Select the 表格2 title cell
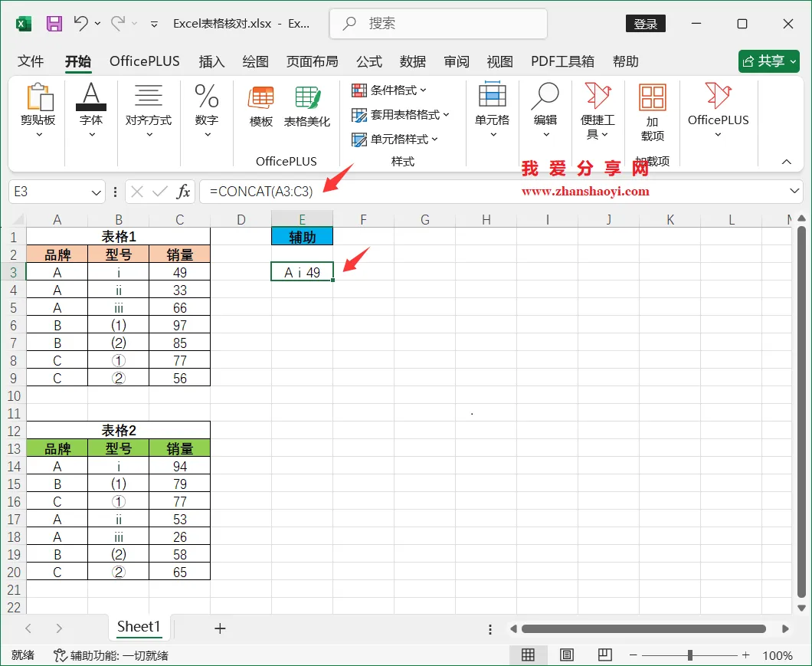The height and width of the screenshot is (666, 812). click(x=119, y=430)
